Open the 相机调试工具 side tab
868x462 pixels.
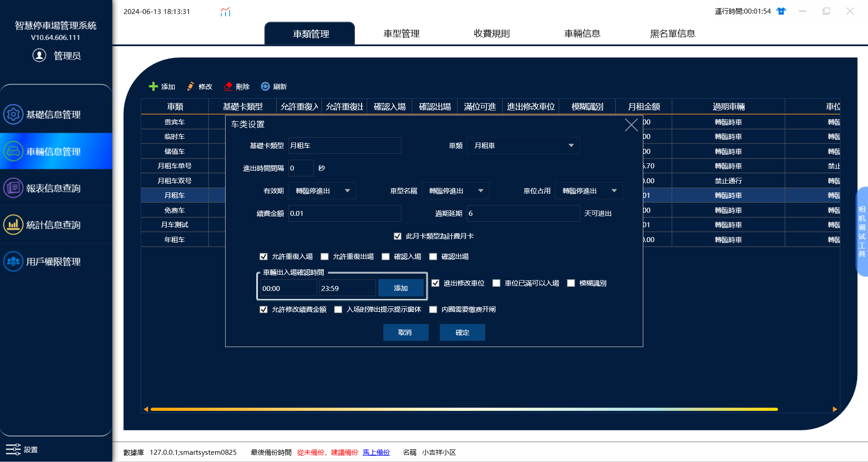[862, 232]
